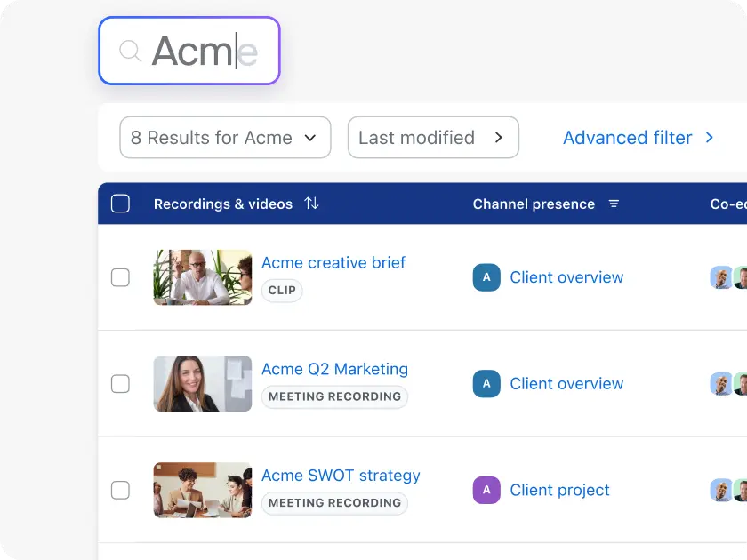The image size is (747, 560).
Task: Open the filter icon on Channel presence column
Action: pyautogui.click(x=614, y=204)
